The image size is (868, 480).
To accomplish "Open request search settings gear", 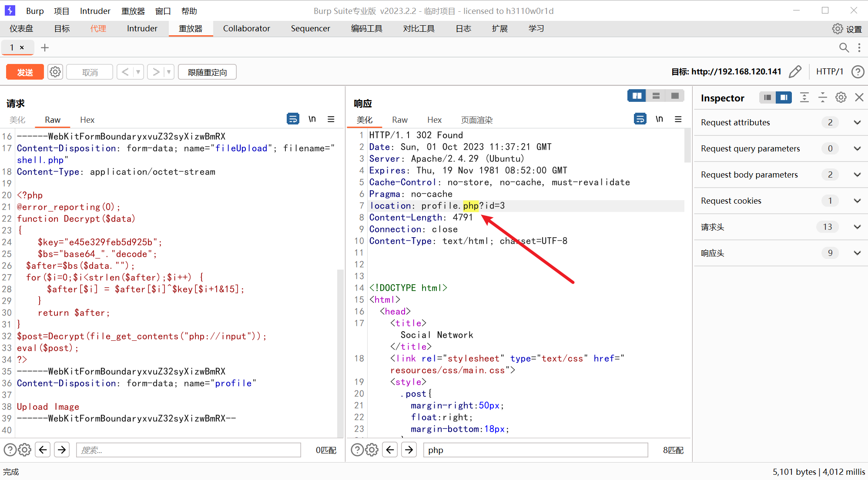I will click(x=25, y=450).
